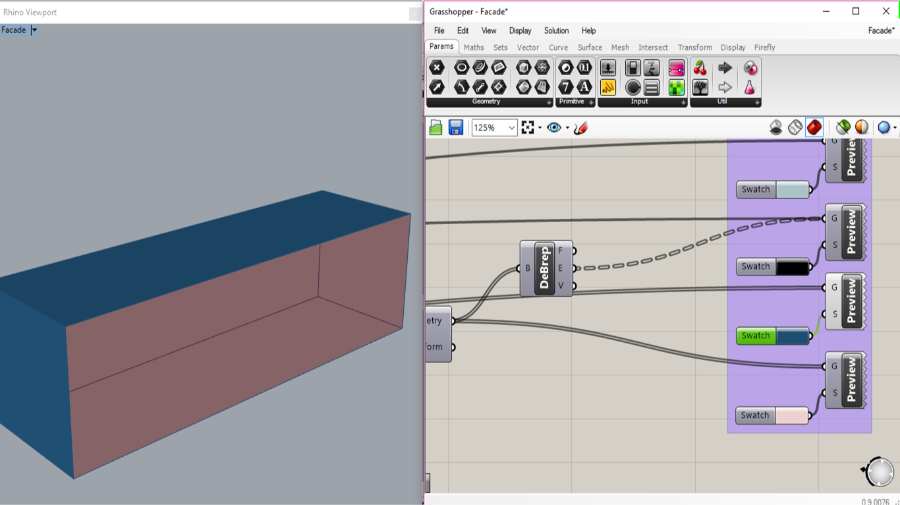Toggle preview selected objects only
The width and height of the screenshot is (900, 505).
(843, 127)
